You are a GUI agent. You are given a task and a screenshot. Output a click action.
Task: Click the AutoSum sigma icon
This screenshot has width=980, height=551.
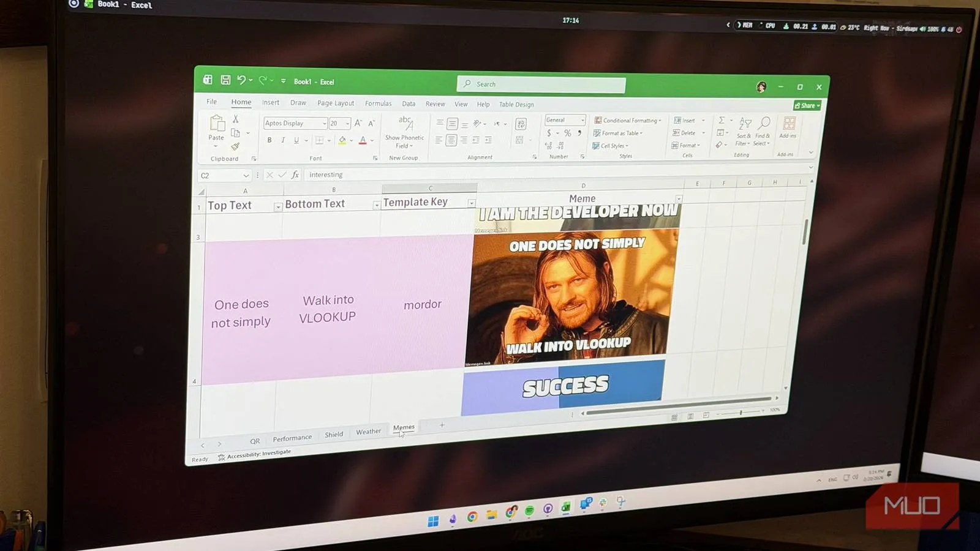click(722, 120)
